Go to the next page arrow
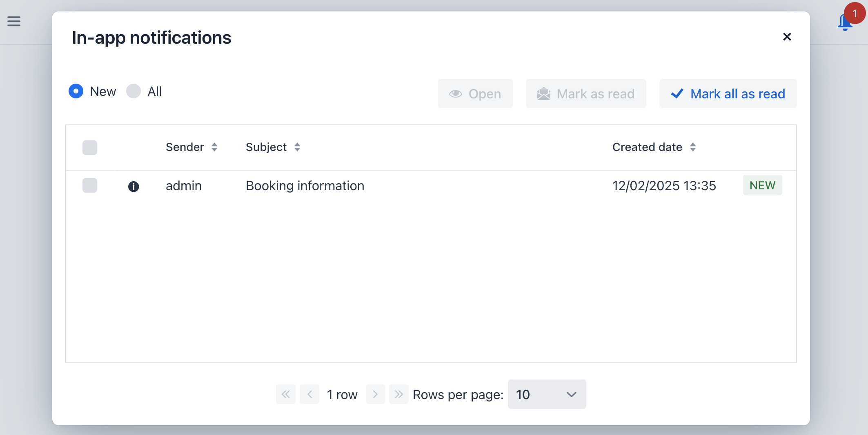This screenshot has width=868, height=435. click(375, 394)
